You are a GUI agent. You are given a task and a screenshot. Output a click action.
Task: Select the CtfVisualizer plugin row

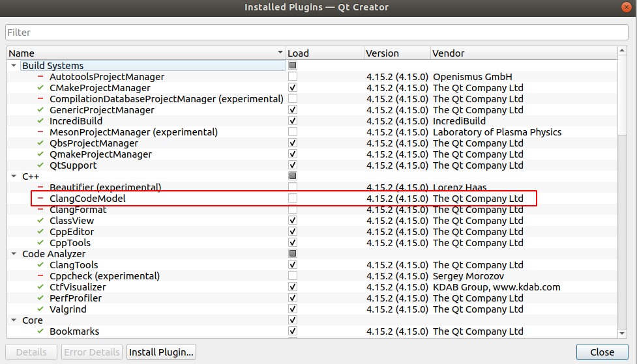tap(312, 287)
